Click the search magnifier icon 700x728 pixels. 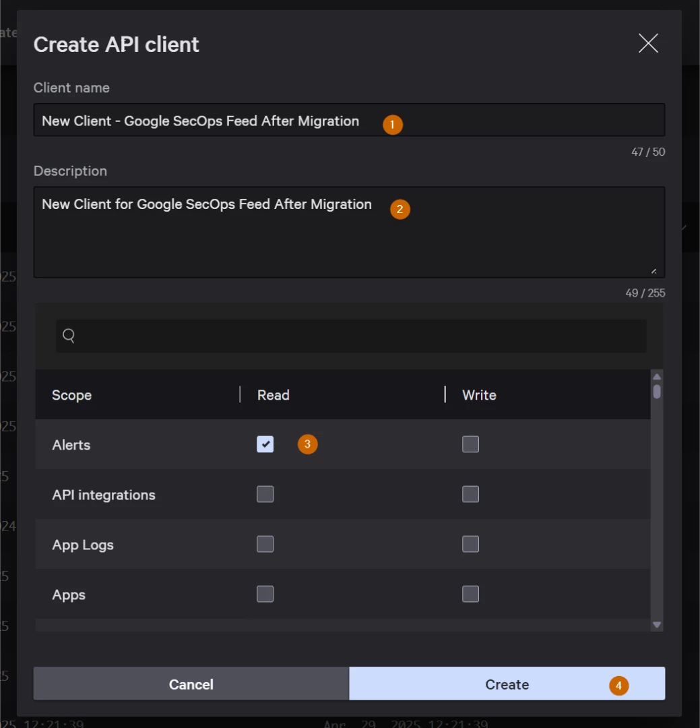(69, 335)
